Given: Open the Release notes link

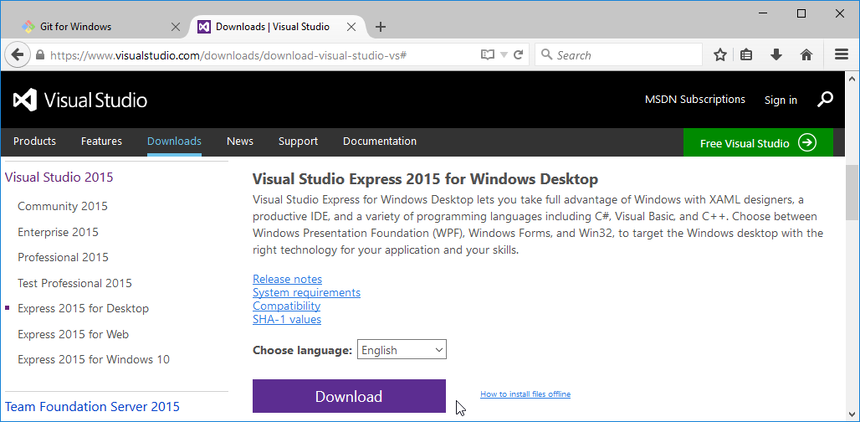Looking at the screenshot, I should coord(287,279).
